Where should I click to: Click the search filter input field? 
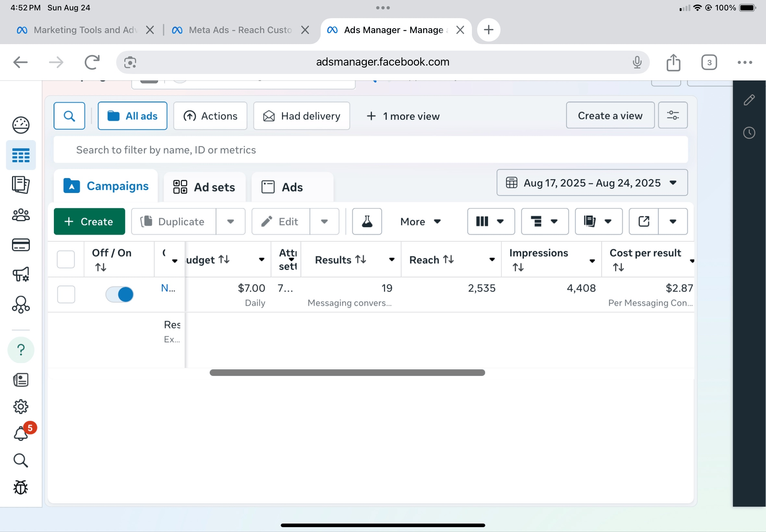pos(370,150)
